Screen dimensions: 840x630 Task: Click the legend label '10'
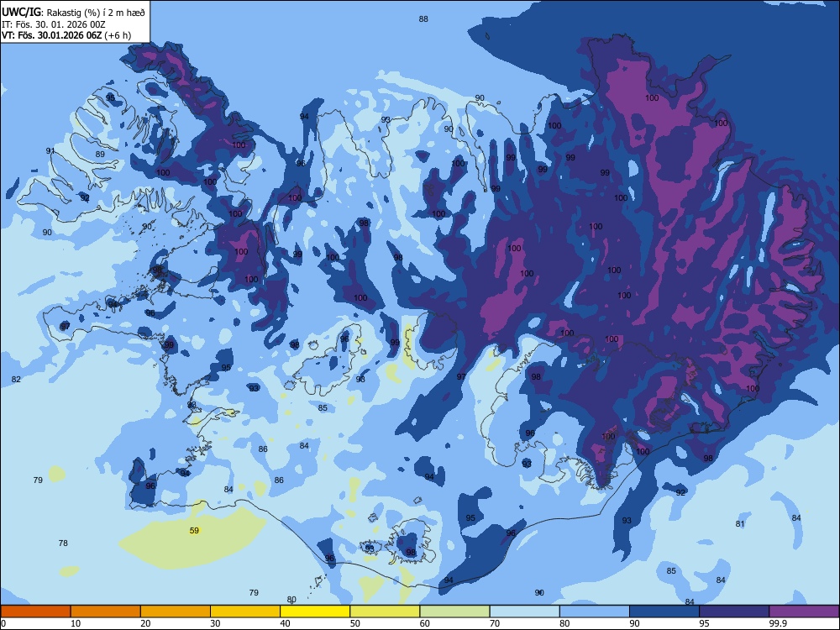75,623
